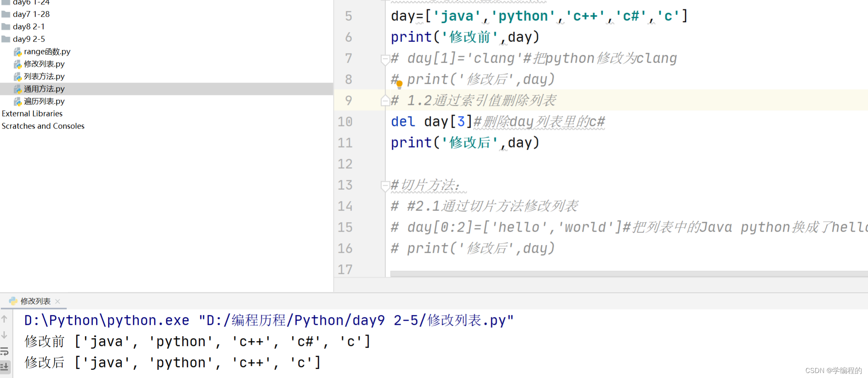Click print('修改后',day) on line 11
The width and height of the screenshot is (868, 378).
pyautogui.click(x=465, y=143)
